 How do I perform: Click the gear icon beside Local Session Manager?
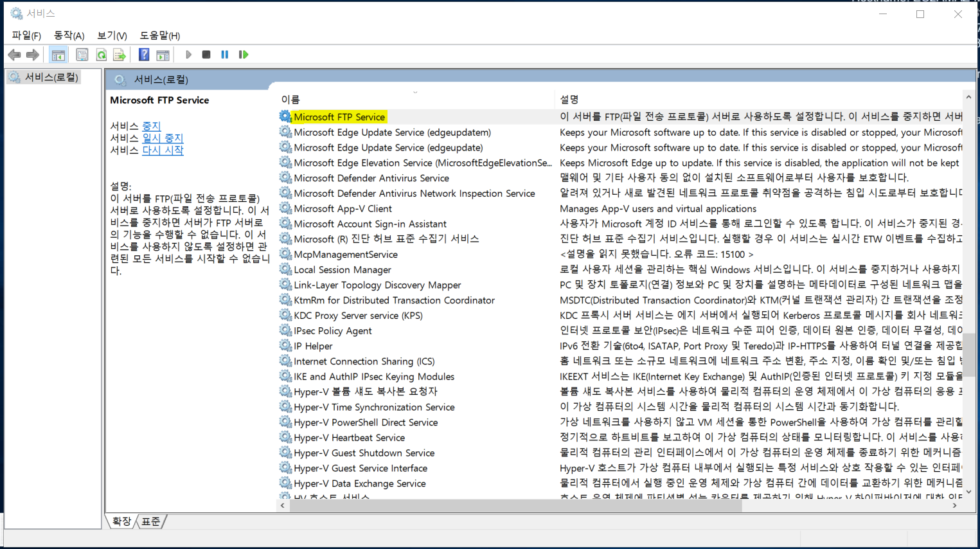click(285, 269)
